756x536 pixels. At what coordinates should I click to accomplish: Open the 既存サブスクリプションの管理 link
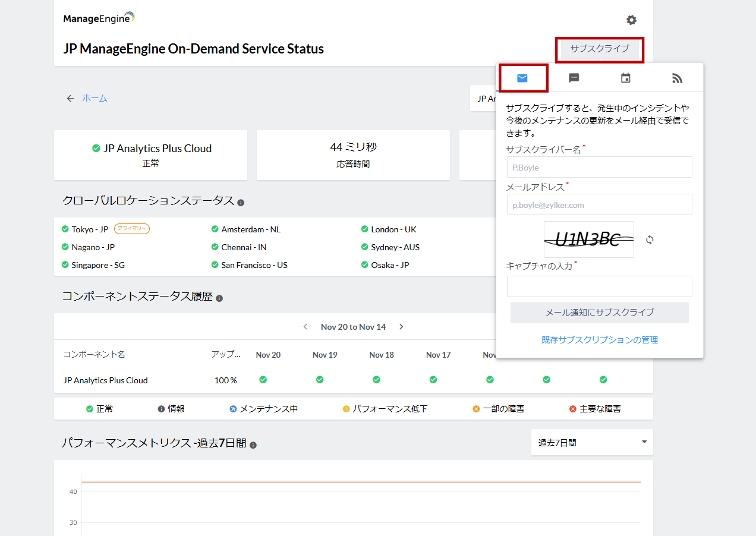pos(599,340)
